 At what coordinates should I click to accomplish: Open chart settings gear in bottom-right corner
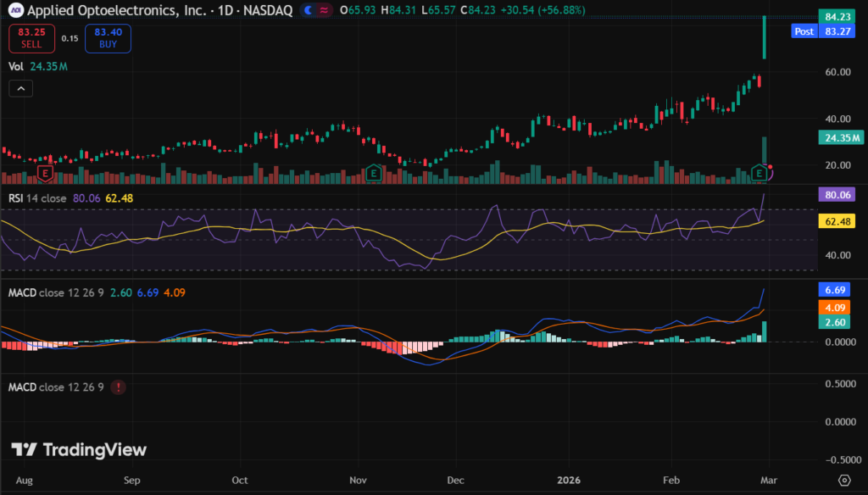click(x=844, y=480)
